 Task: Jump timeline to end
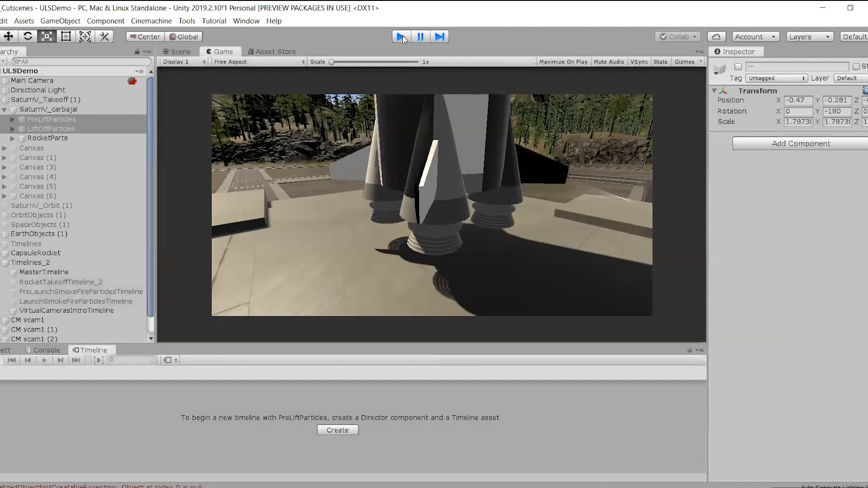coord(76,360)
